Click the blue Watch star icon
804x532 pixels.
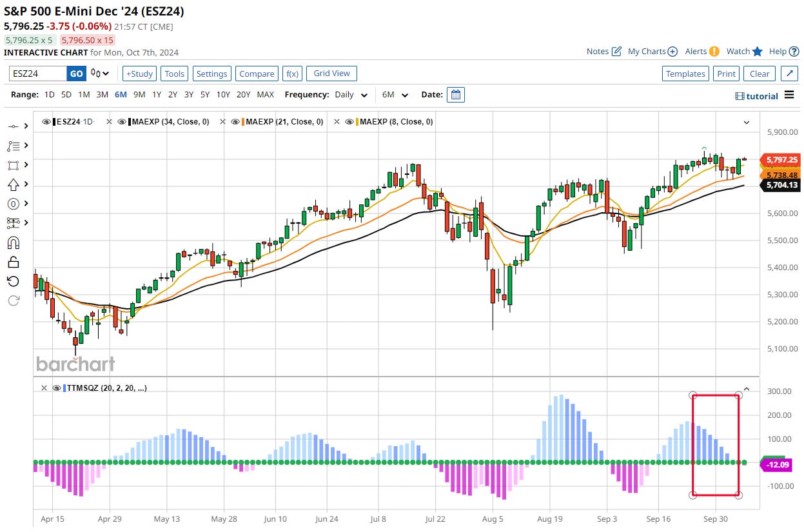point(758,52)
